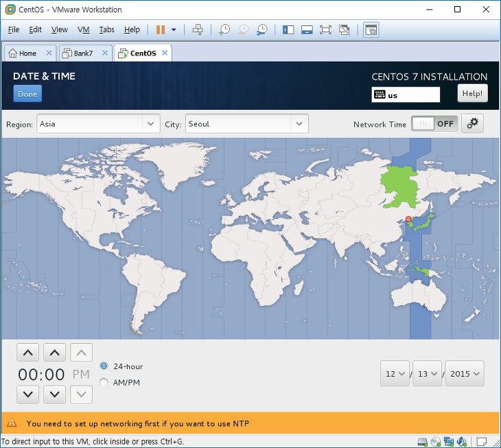The width and height of the screenshot is (501, 448).
Task: Open the power options arrow beside pause
Action: point(174,30)
